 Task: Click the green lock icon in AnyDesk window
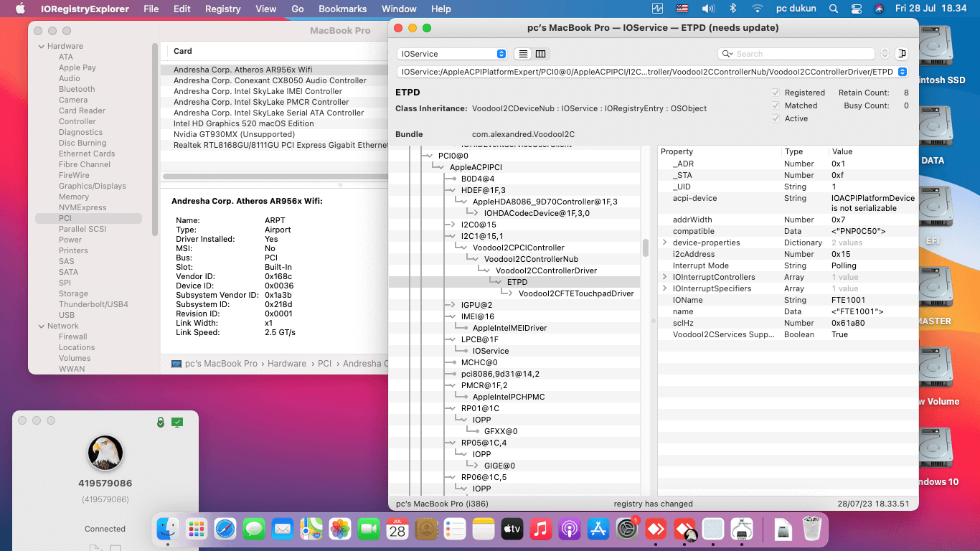click(x=161, y=423)
